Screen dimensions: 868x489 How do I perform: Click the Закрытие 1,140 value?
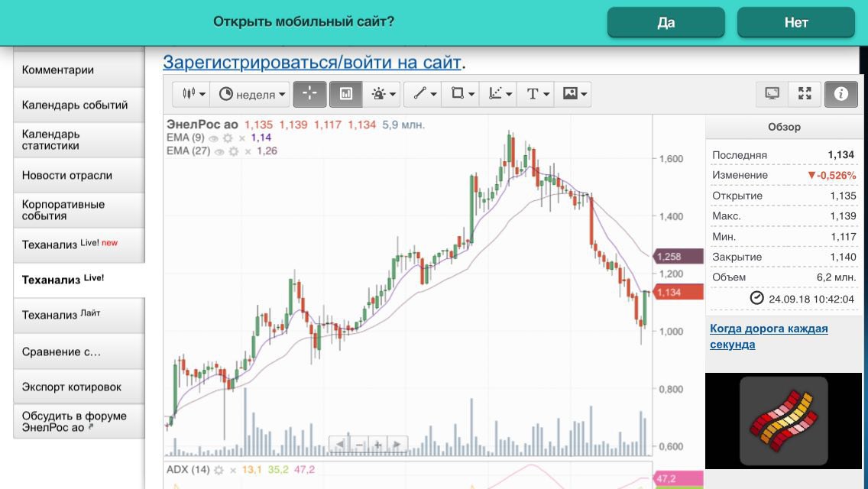pyautogui.click(x=843, y=257)
